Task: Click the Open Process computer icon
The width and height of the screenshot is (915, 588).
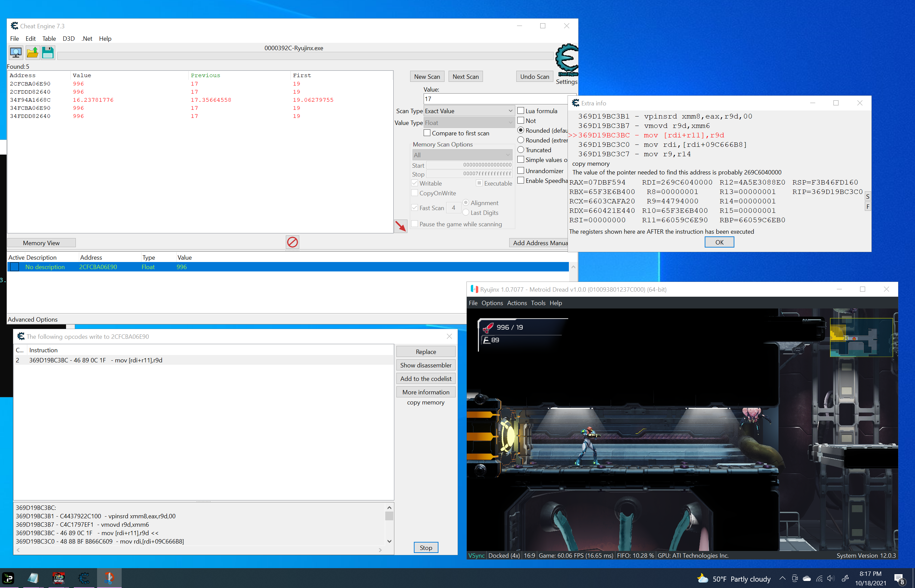Action: [16, 52]
